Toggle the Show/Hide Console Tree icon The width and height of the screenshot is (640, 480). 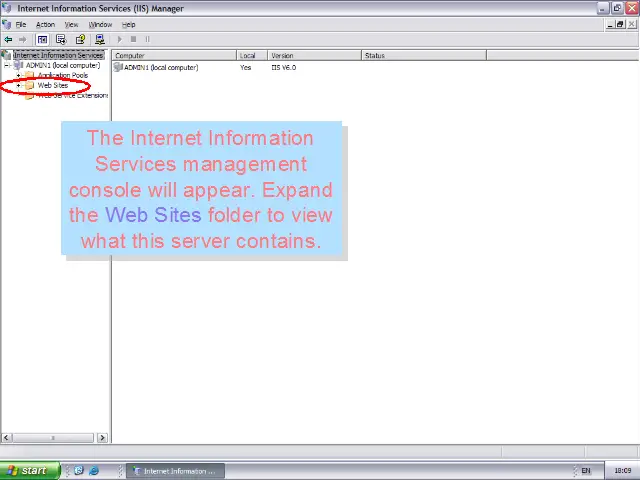coord(42,40)
